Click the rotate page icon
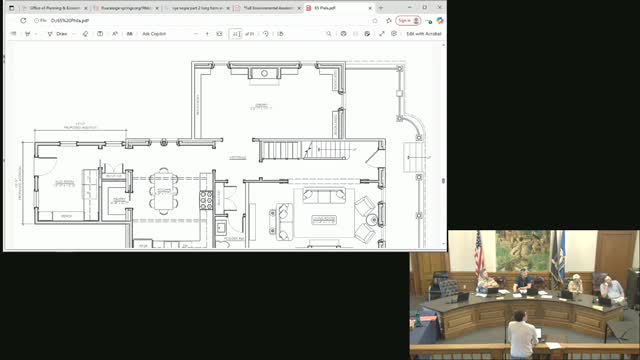 (266, 34)
